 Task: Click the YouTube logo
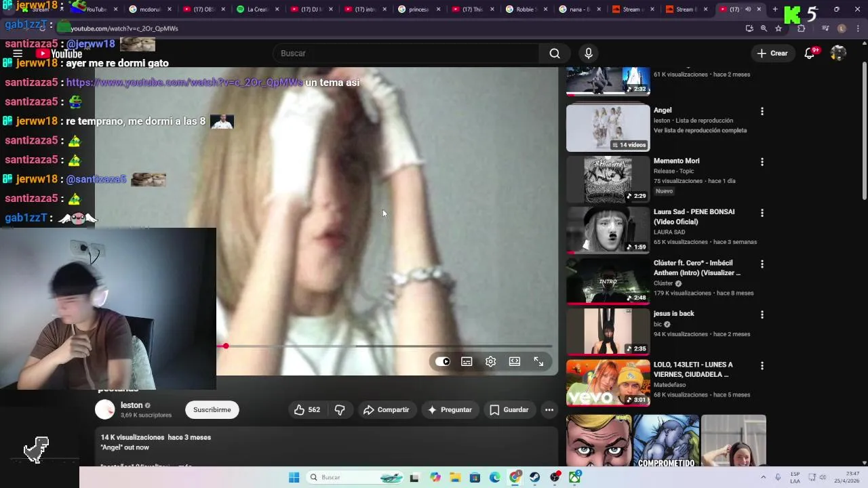pyautogui.click(x=59, y=54)
